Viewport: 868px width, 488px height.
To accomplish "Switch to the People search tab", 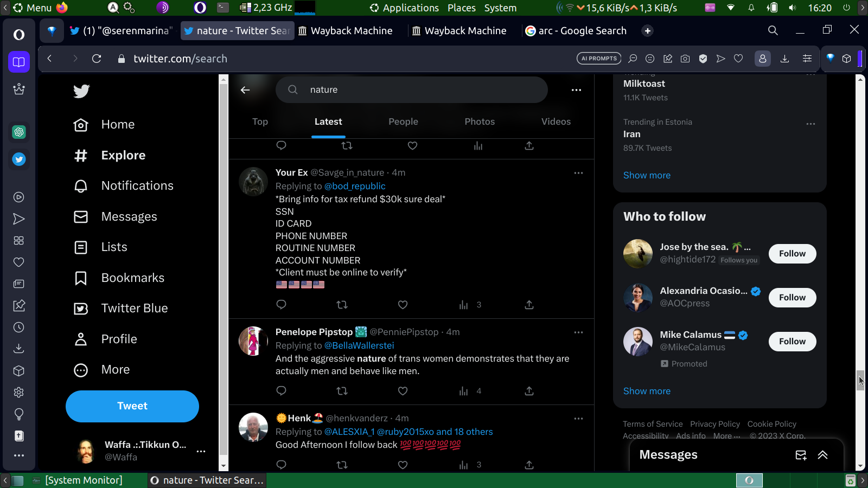I will coord(403,122).
